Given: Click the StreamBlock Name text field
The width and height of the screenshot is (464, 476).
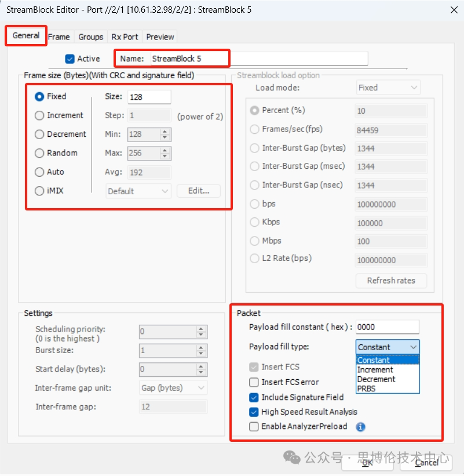Looking at the screenshot, I should 258,59.
